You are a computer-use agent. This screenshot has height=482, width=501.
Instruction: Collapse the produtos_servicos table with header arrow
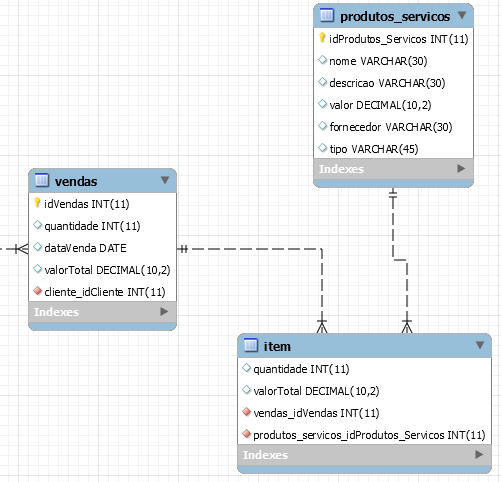462,15
